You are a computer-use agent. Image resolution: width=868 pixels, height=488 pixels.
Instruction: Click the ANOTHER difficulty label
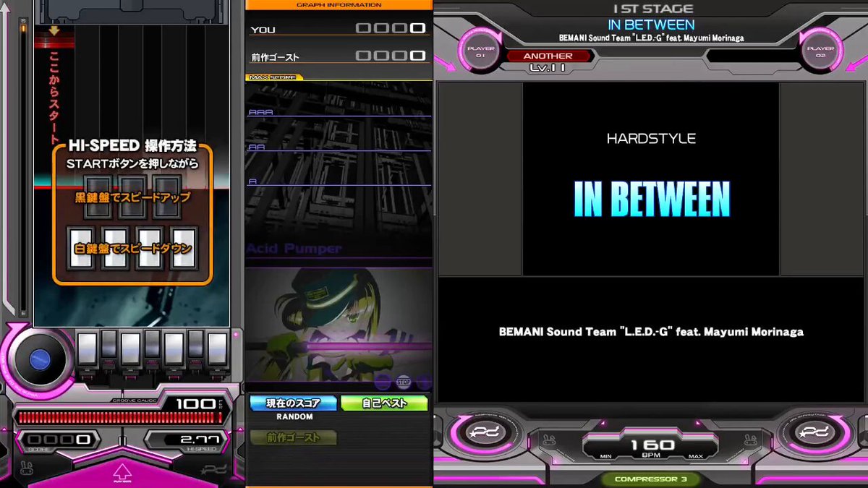548,56
